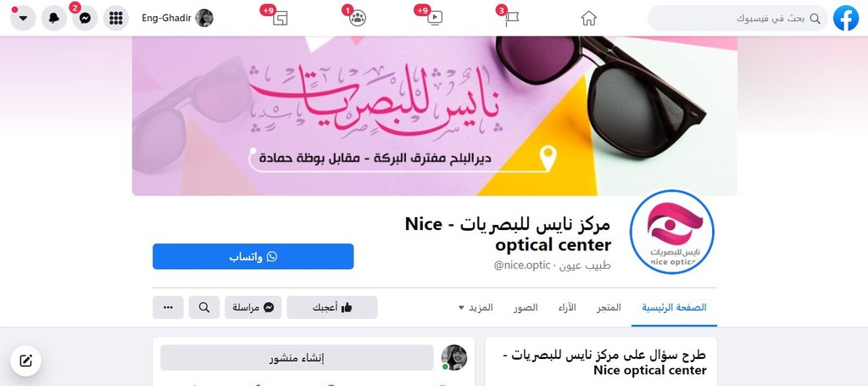Open the three-dots page options menu

(x=169, y=307)
